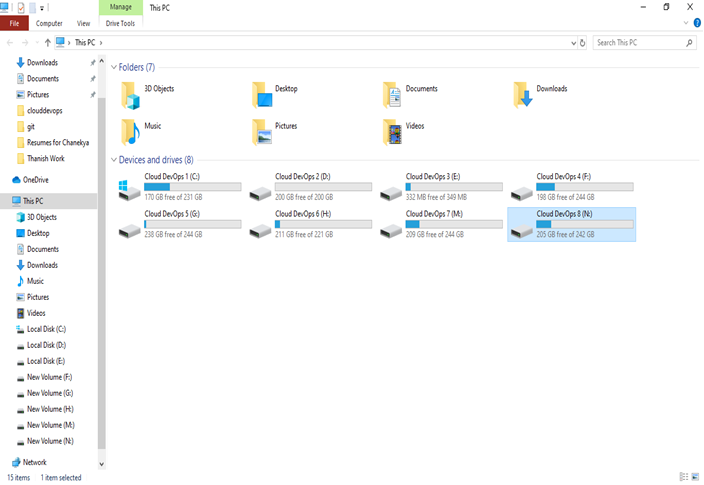Image resolution: width=704 pixels, height=485 pixels.
Task: Open the Downloads folder in main pane
Action: (x=523, y=94)
